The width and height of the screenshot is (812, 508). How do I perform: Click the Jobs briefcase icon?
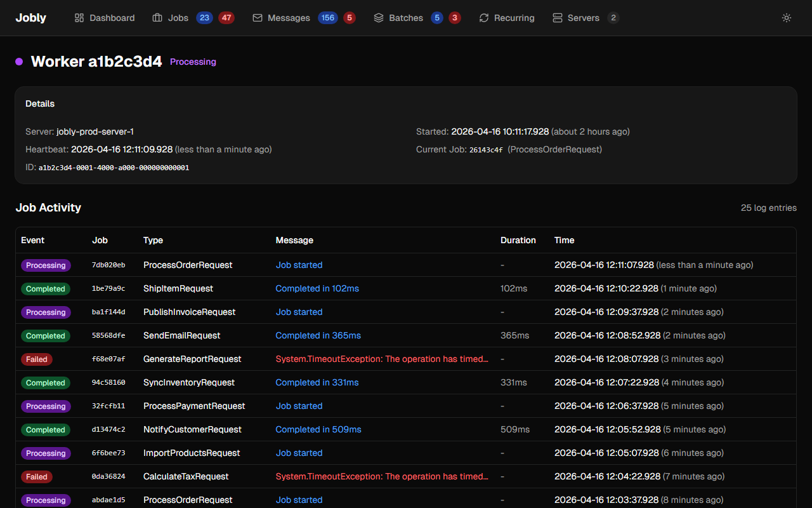tap(157, 18)
